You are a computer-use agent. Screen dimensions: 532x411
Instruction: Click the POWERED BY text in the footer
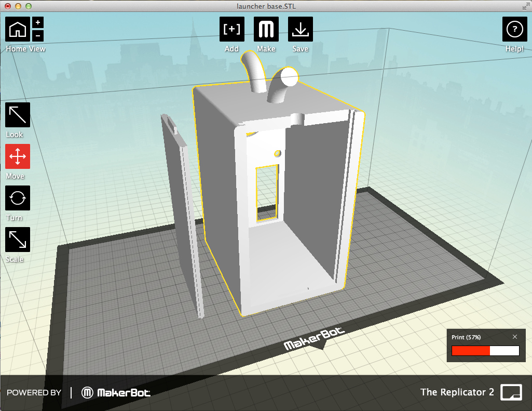click(x=33, y=393)
